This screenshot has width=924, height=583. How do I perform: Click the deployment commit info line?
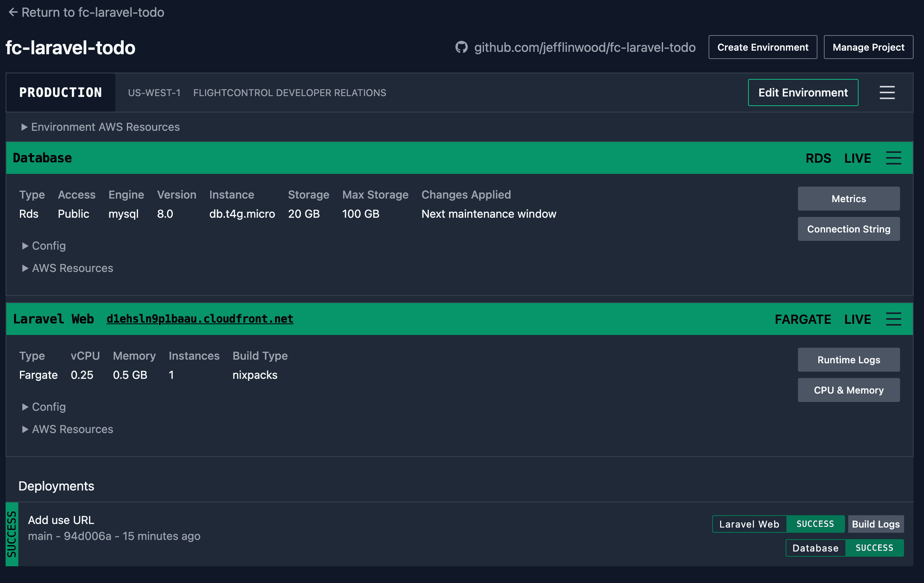point(114,536)
